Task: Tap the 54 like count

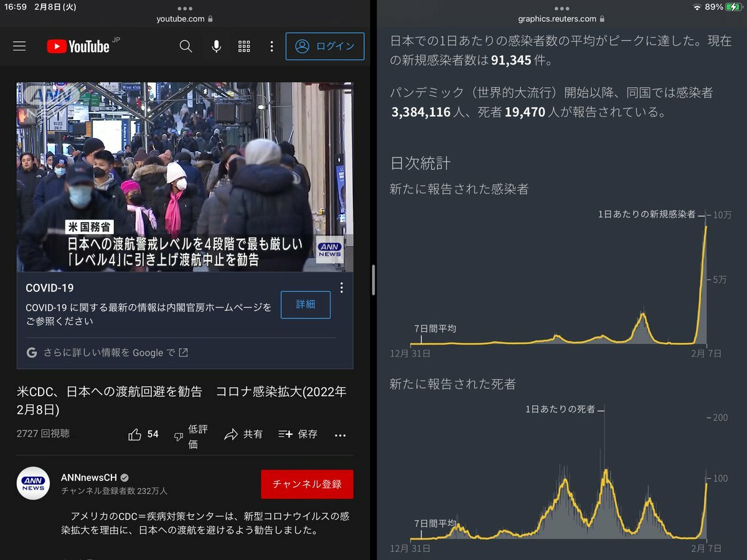Action: pos(153,434)
